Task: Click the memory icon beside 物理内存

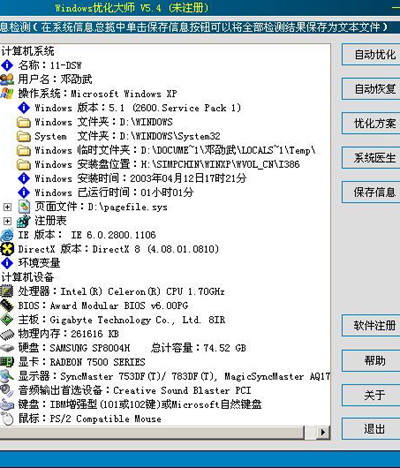Action: [x=7, y=334]
